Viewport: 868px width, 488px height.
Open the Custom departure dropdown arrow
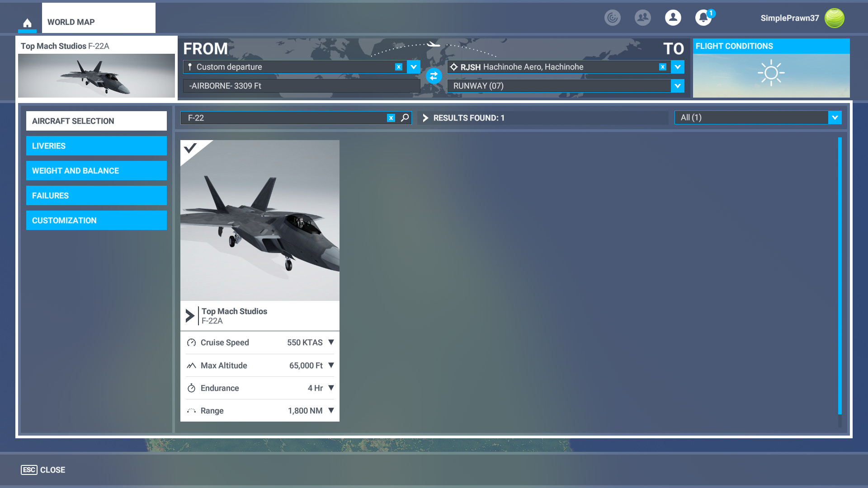click(x=413, y=67)
